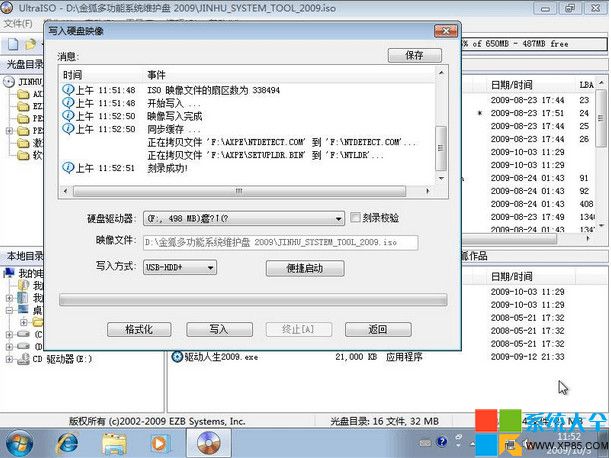Click the 时间 column header

72,74
